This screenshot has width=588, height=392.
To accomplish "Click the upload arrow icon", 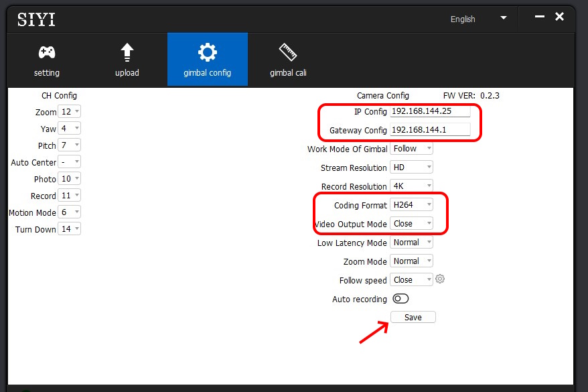I will point(127,53).
